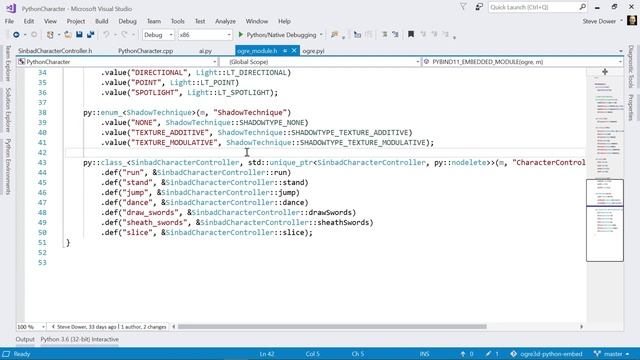Screen dimensions: 640x360
Task: Click the Previous Bookmark toolbar icon
Action: point(423,35)
